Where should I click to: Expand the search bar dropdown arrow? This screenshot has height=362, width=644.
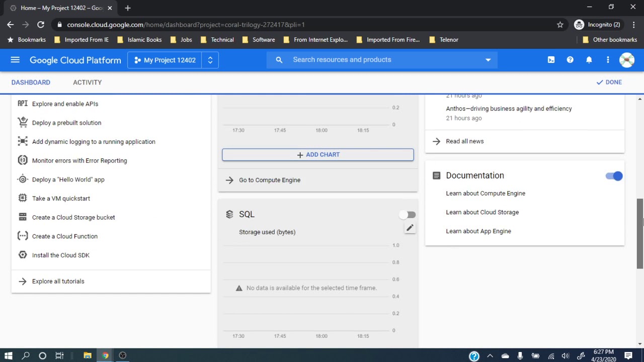coord(488,60)
